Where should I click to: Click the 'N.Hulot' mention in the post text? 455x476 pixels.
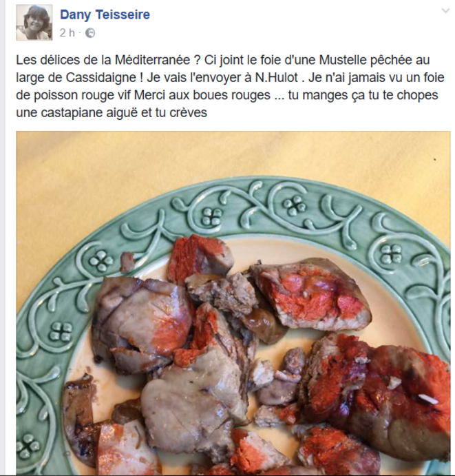[276, 78]
